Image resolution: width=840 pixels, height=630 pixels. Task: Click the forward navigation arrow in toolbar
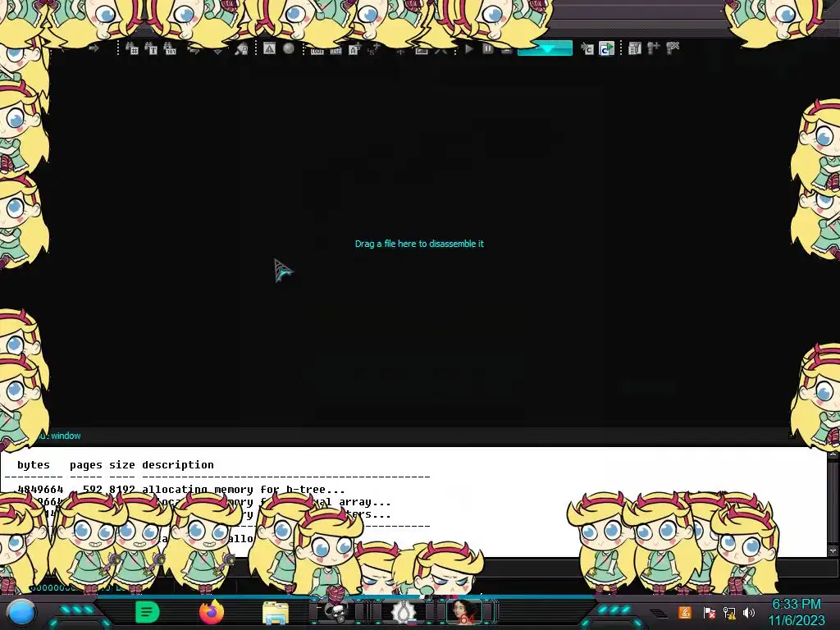[x=94, y=48]
